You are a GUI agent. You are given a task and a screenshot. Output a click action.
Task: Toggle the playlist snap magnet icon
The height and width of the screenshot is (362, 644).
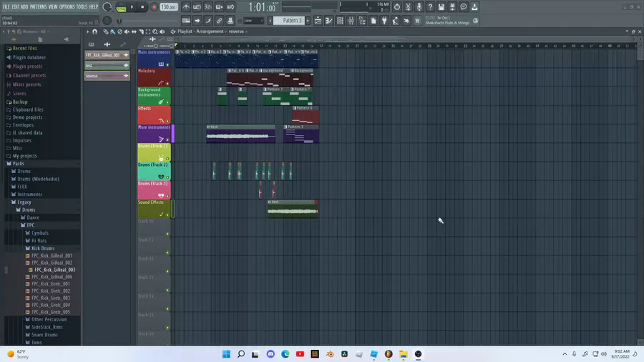pos(95,31)
